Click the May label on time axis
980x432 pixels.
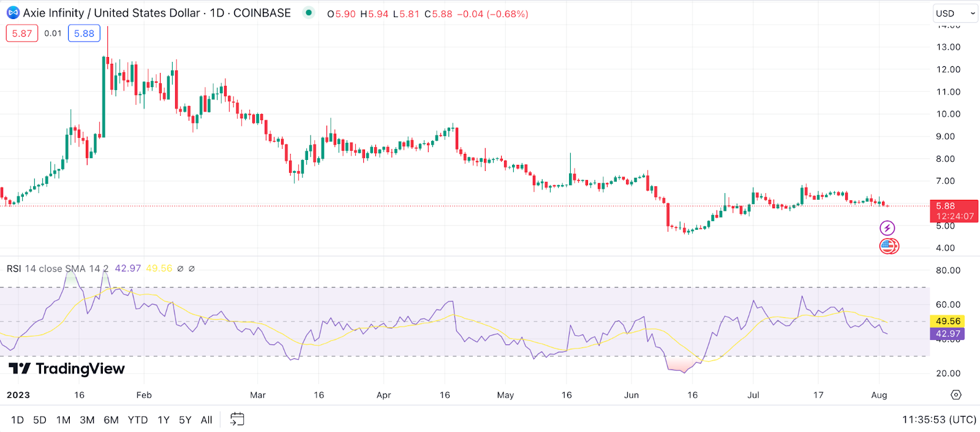(505, 395)
